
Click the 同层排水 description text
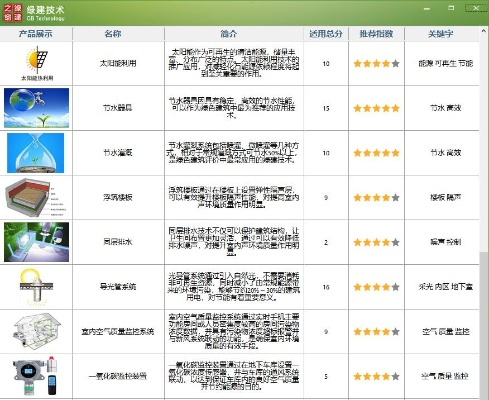click(x=234, y=242)
